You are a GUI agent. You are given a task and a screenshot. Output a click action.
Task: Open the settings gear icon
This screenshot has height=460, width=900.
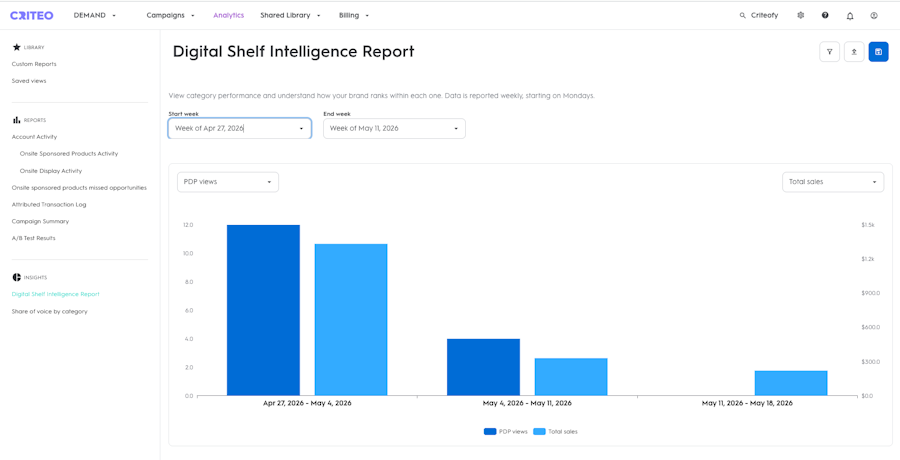801,16
